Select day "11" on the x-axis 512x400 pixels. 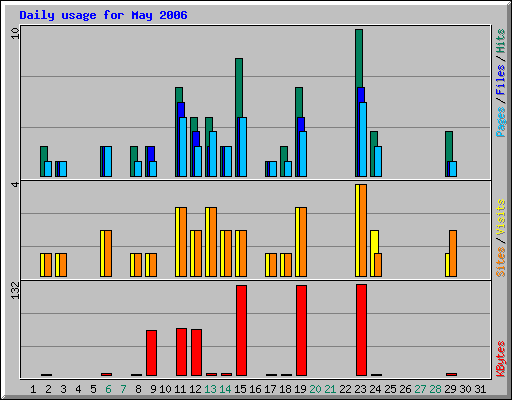tap(180, 389)
